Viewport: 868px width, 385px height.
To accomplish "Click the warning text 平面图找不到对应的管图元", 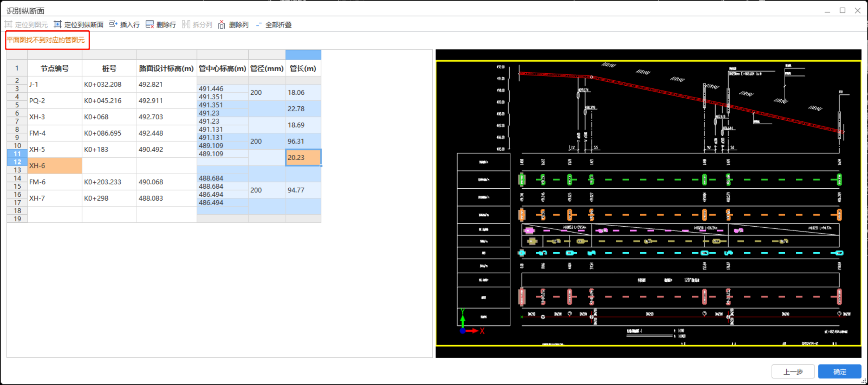I will (x=46, y=40).
